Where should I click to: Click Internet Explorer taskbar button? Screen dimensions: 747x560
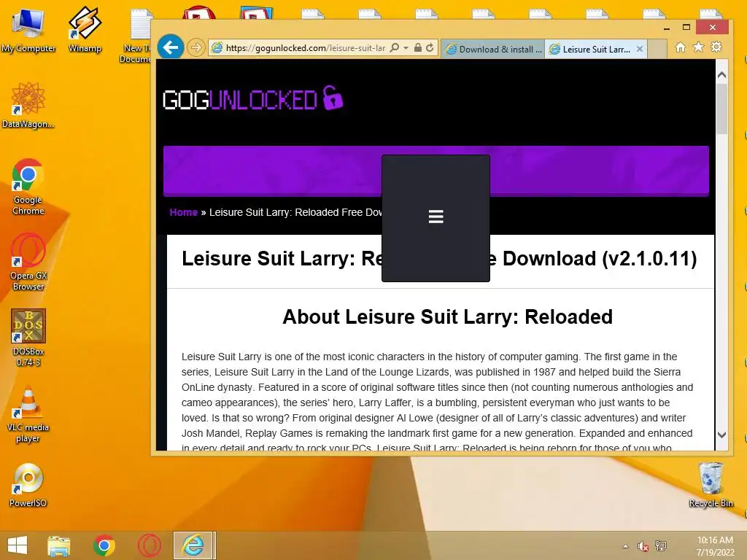(194, 545)
